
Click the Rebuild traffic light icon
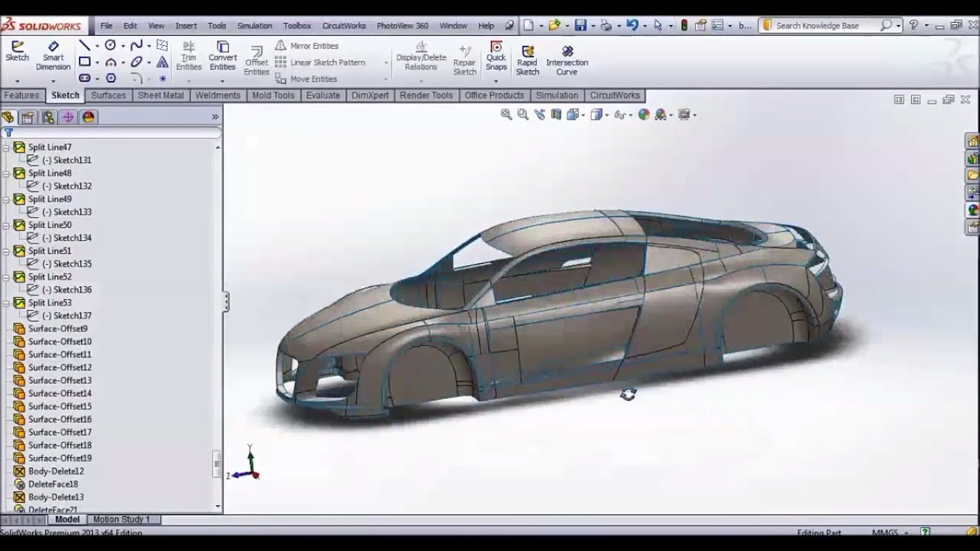coord(684,26)
